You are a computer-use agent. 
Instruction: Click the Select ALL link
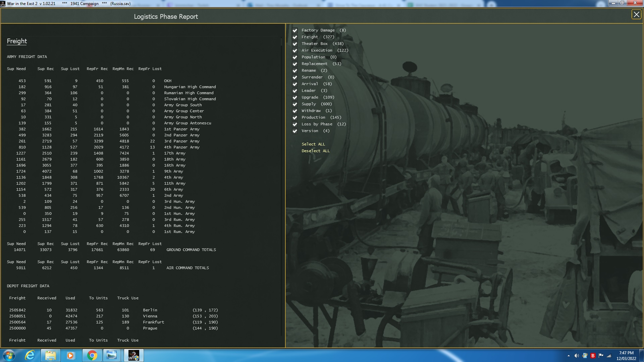tap(313, 144)
